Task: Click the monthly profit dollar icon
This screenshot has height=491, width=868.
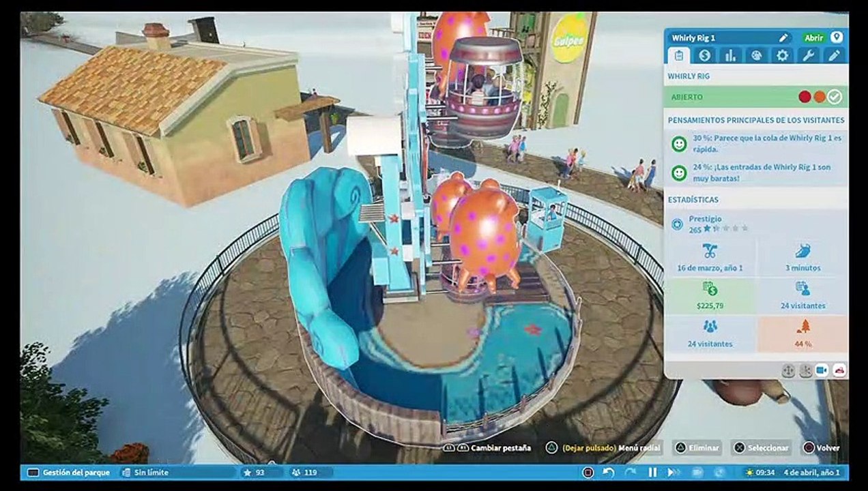Action: 710,290
